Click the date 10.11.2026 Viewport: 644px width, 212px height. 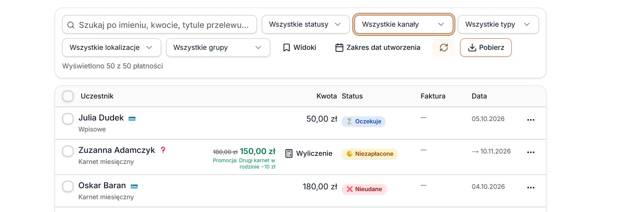click(496, 151)
